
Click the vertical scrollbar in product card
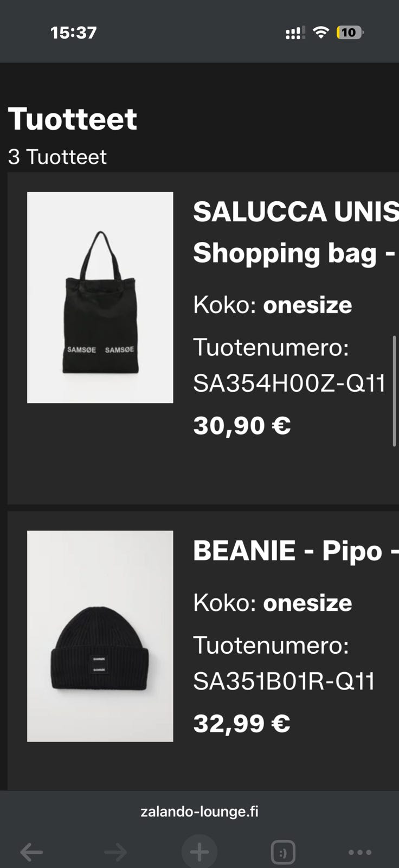[394, 391]
